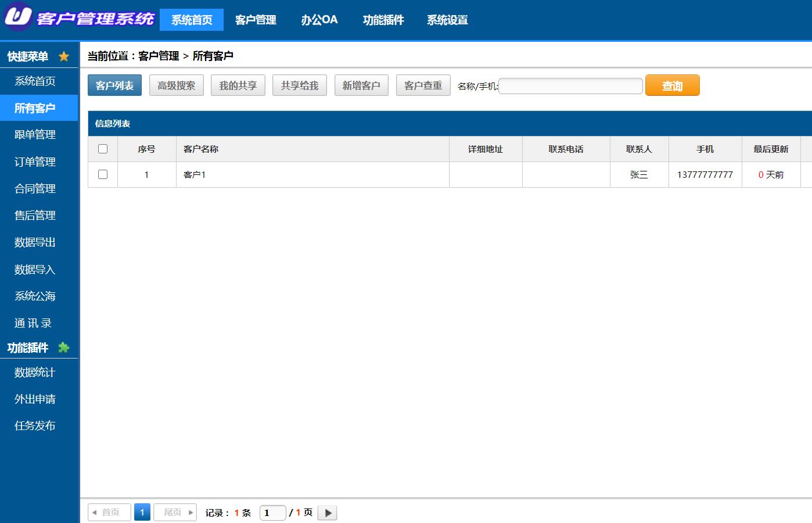812x523 pixels.
Task: Open 跟单管理 in the sidebar
Action: (35, 135)
